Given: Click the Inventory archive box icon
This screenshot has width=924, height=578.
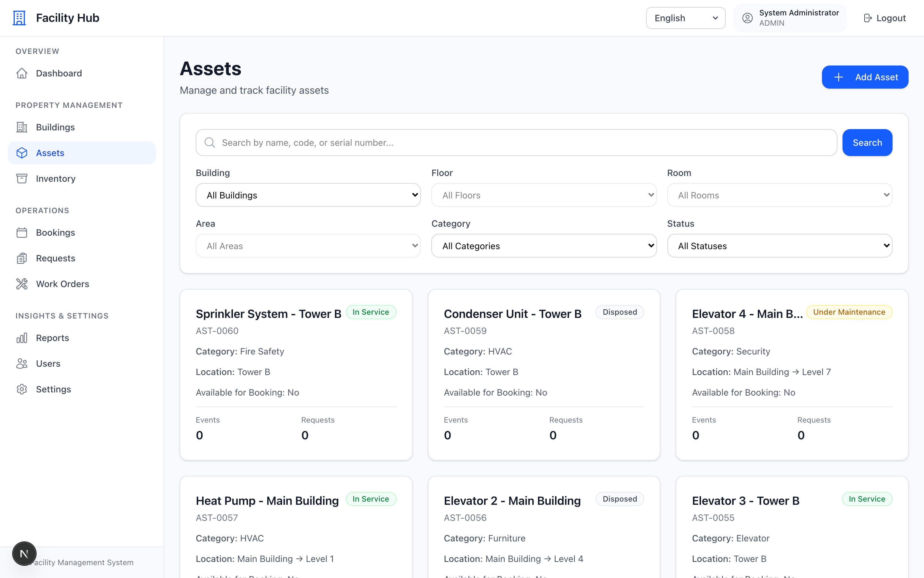Looking at the screenshot, I should (22, 179).
